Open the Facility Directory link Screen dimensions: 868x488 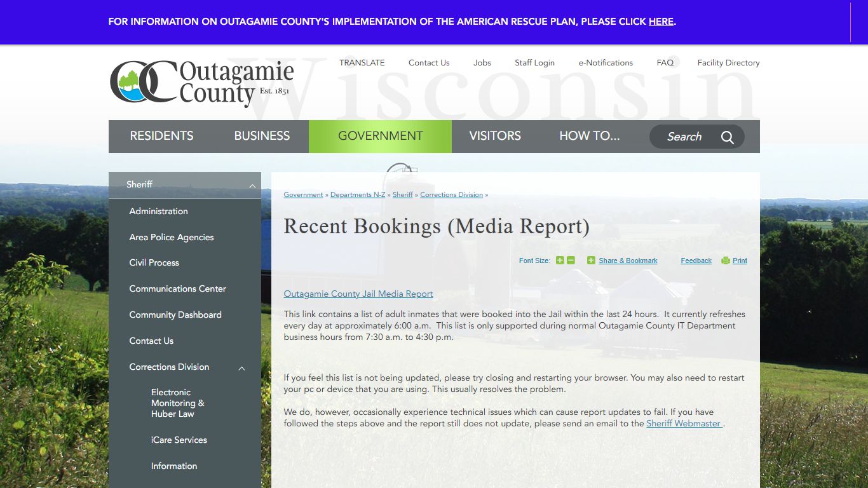pos(728,63)
